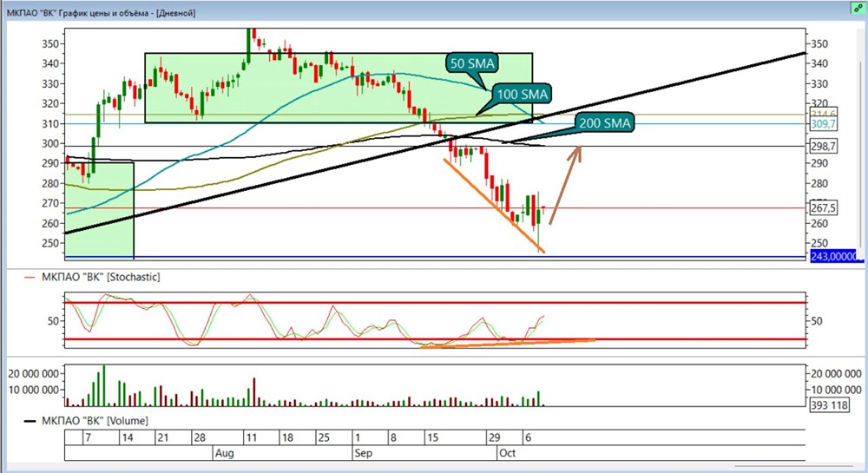Click date 11 on the time axis
The image size is (868, 473).
252,437
